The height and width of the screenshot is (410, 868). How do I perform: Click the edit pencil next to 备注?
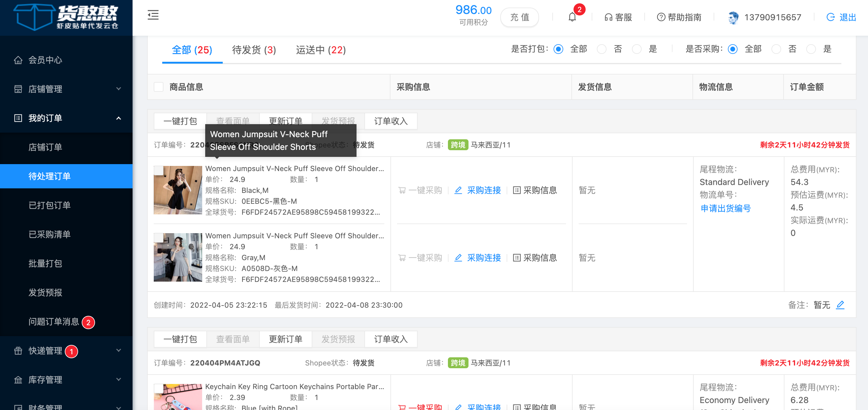tap(840, 305)
